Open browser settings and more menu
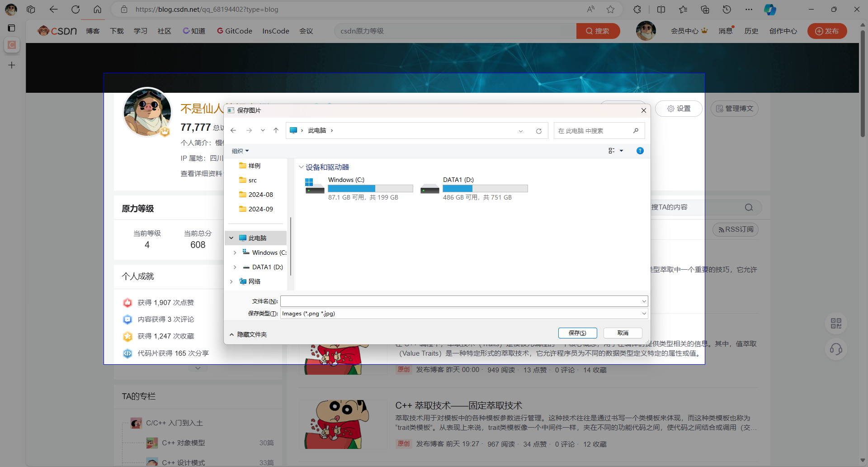This screenshot has height=467, width=868. tap(749, 9)
